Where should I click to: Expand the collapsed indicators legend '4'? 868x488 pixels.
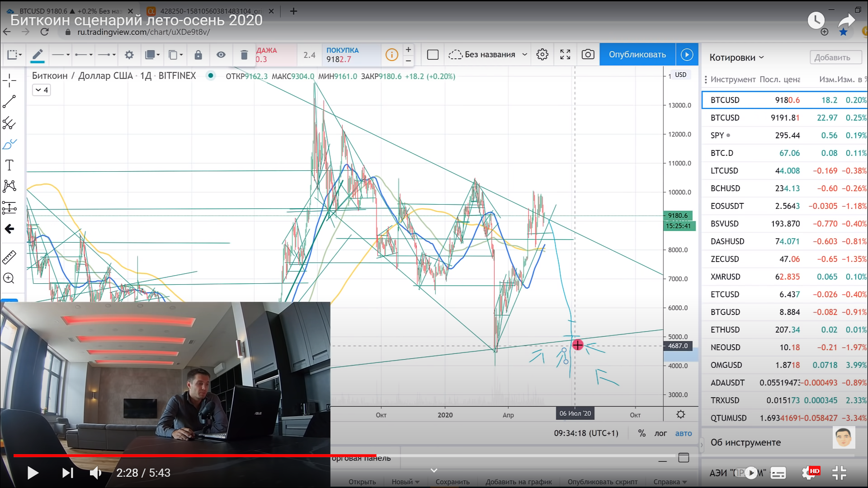pos(42,90)
